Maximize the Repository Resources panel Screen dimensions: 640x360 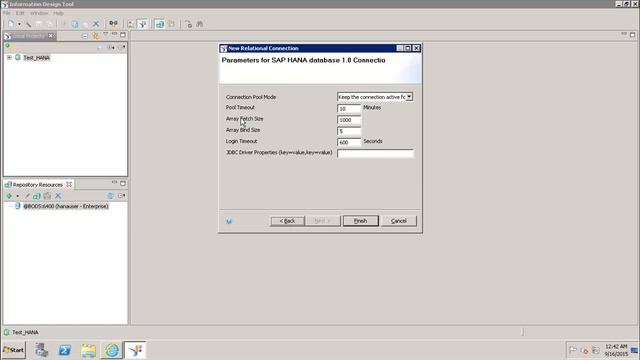pyautogui.click(x=123, y=183)
